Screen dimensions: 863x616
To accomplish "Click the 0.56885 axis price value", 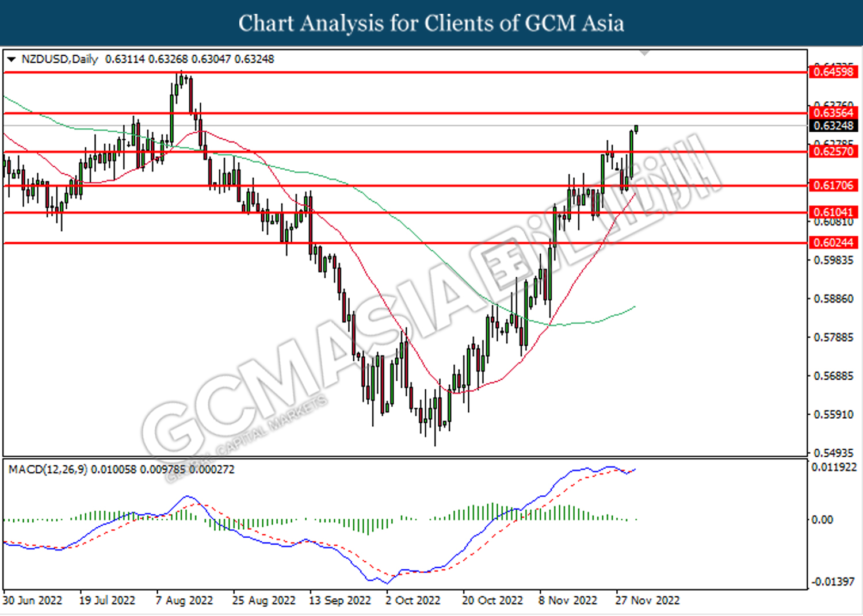I will [834, 376].
